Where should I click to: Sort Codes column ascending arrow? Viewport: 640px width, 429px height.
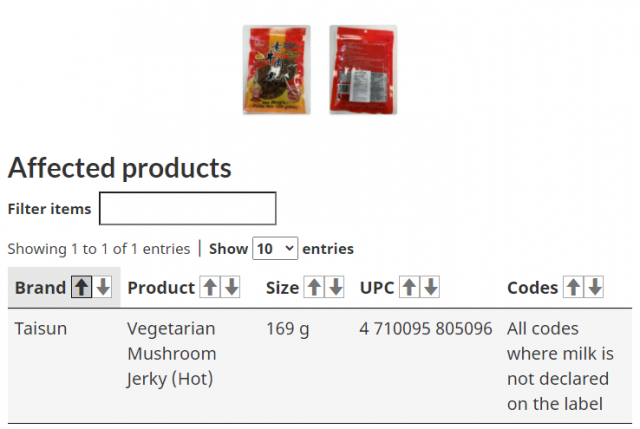pyautogui.click(x=573, y=287)
